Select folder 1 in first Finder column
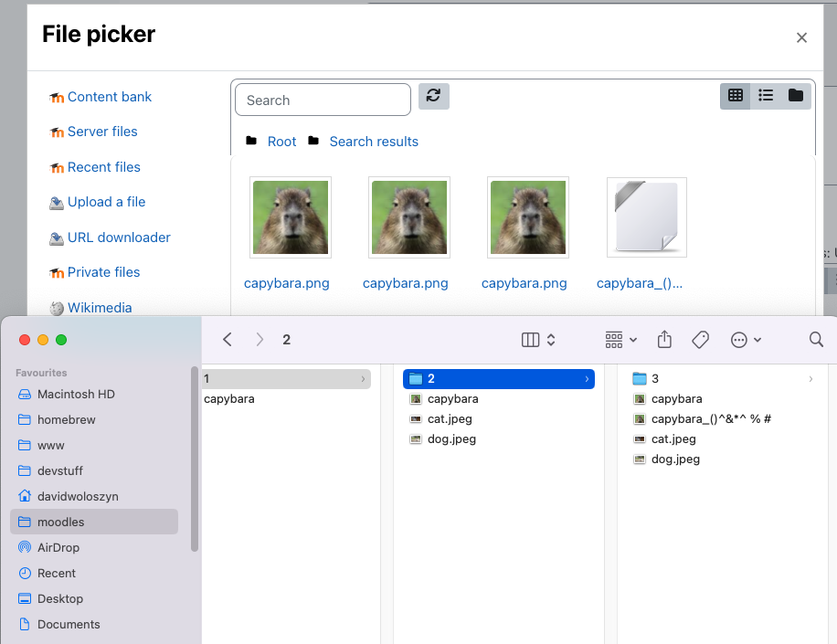This screenshot has width=837, height=644. pyautogui.click(x=286, y=379)
